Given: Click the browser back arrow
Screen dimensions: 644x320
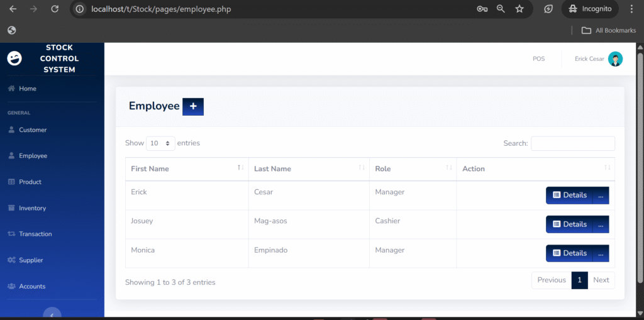Looking at the screenshot, I should tap(13, 9).
